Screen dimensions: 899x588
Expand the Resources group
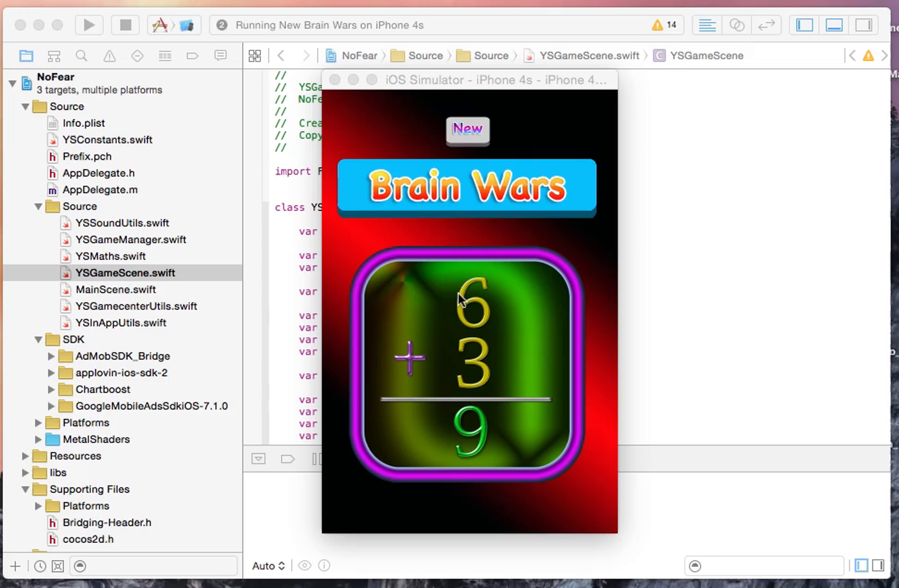(25, 456)
